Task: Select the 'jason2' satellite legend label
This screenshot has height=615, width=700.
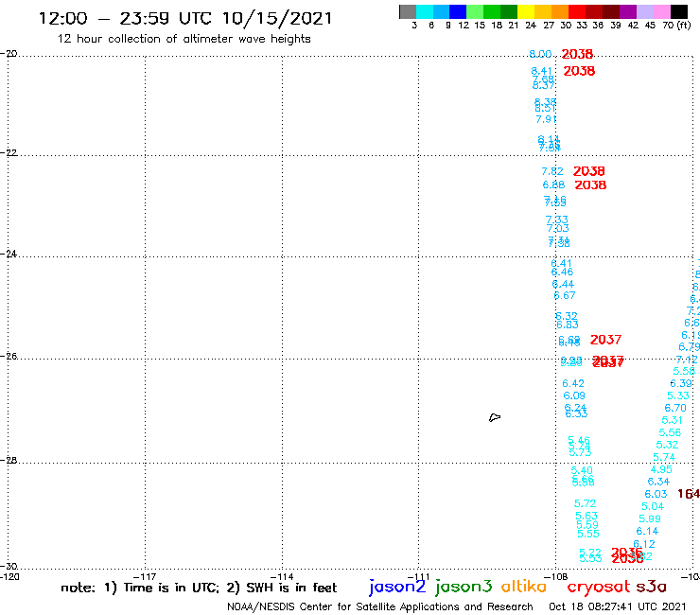Action: tap(397, 587)
